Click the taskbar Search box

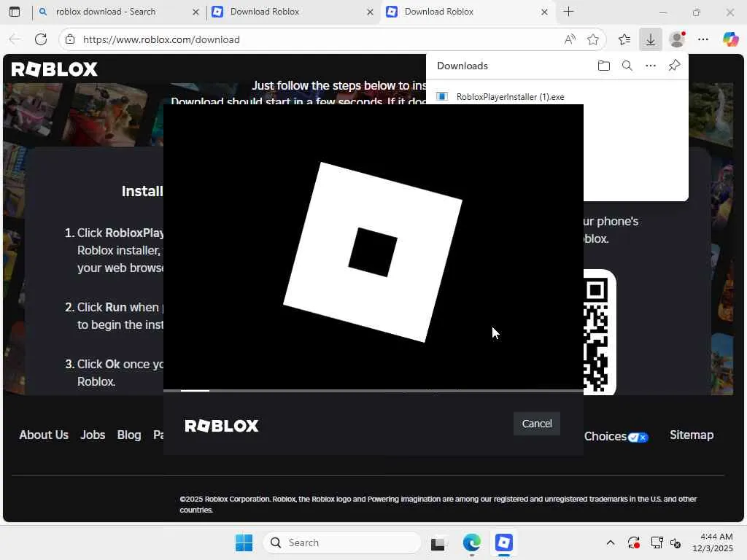click(342, 542)
